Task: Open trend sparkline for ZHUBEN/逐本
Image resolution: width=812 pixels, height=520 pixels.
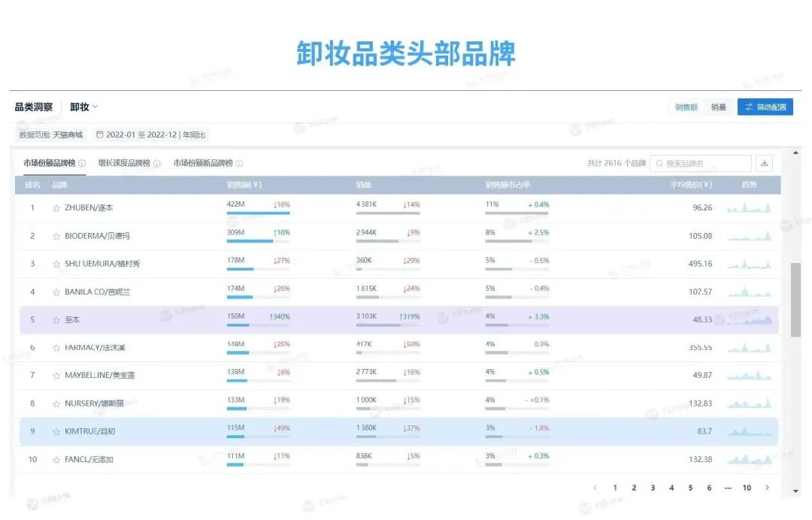Action: point(749,208)
